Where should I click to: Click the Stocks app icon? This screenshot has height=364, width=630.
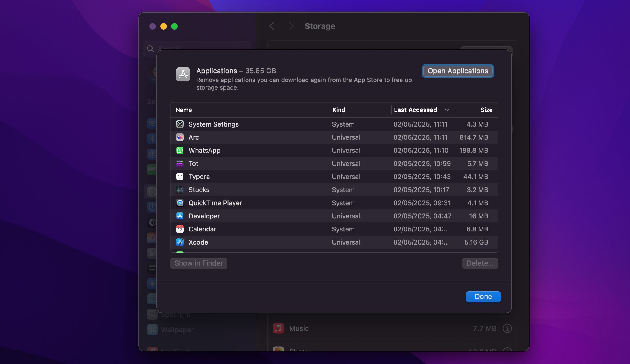pos(180,190)
